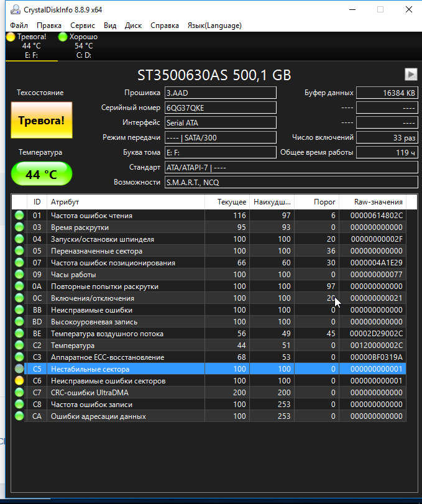This screenshot has width=422, height=504.
Task: Click status icon of Температура воздушного потока
Action: [19, 333]
